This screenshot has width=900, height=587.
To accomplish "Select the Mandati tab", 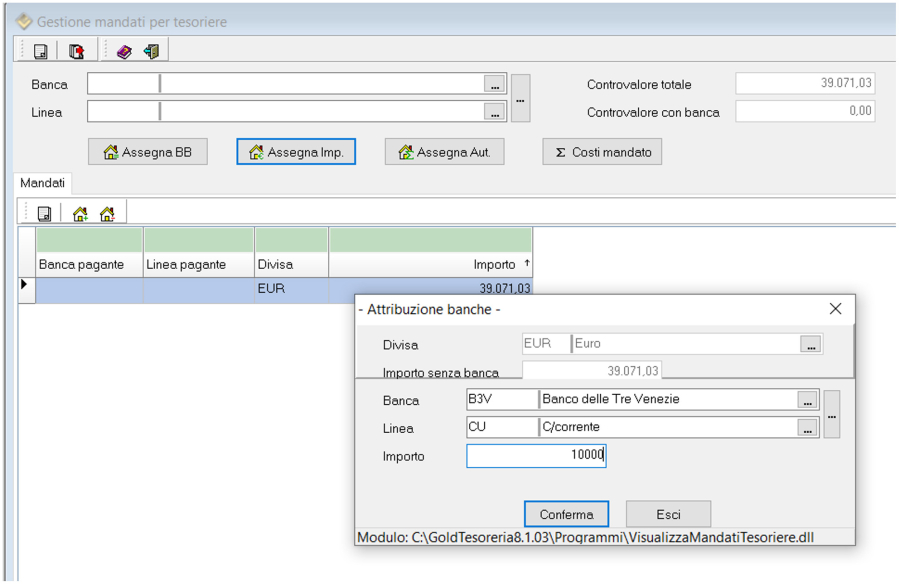I will pos(42,184).
